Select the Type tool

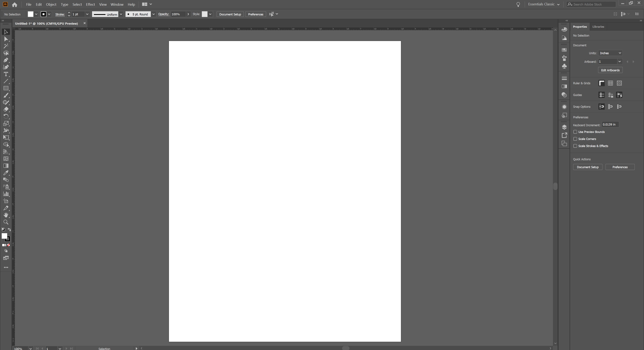[6, 74]
